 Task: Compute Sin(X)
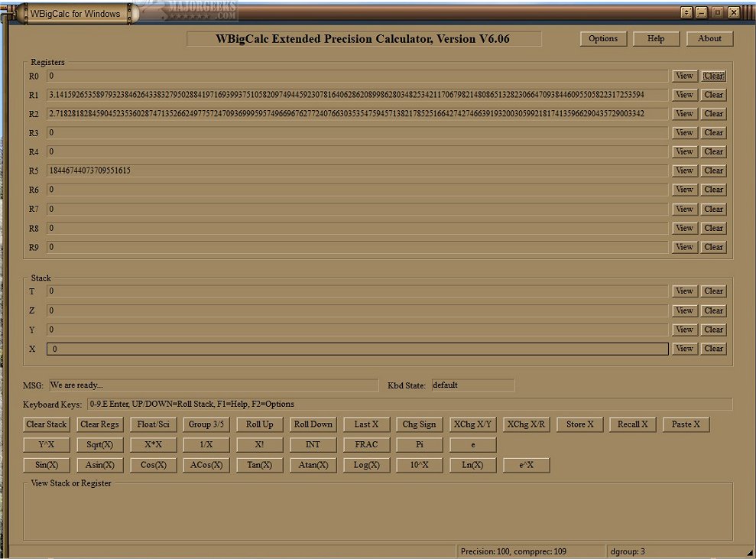pyautogui.click(x=47, y=465)
